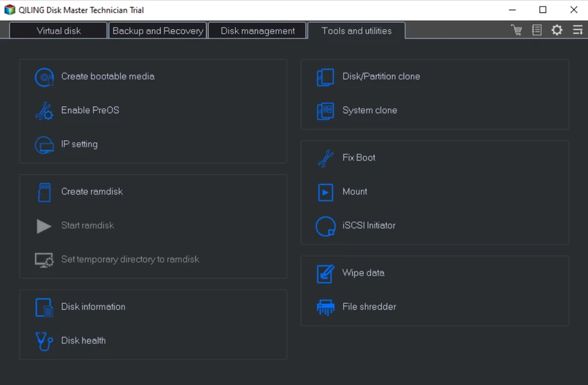The image size is (588, 385).
Task: Start System clone text
Action: pyautogui.click(x=370, y=110)
